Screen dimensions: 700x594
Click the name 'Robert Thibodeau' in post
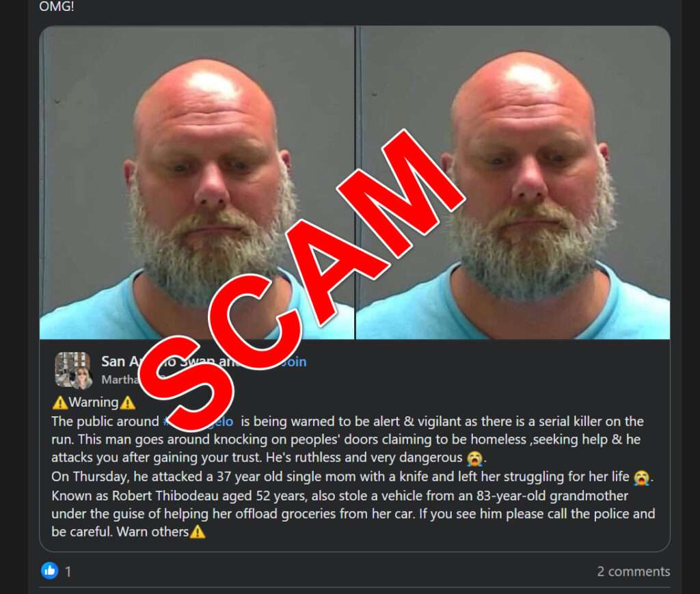coord(165,496)
